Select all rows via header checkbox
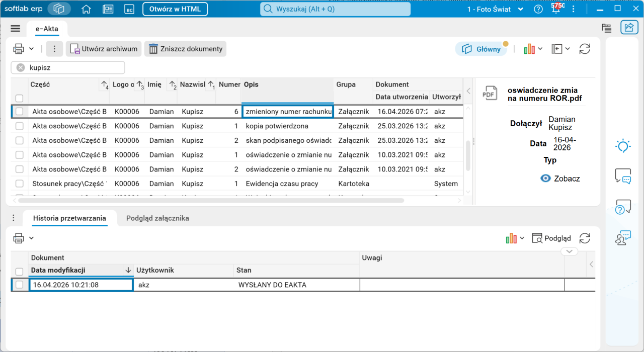644x352 pixels. coord(19,99)
